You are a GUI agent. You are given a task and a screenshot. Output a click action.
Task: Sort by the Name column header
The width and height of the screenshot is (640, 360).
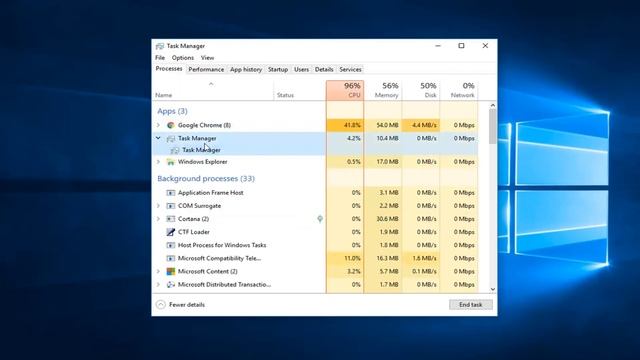(213, 90)
